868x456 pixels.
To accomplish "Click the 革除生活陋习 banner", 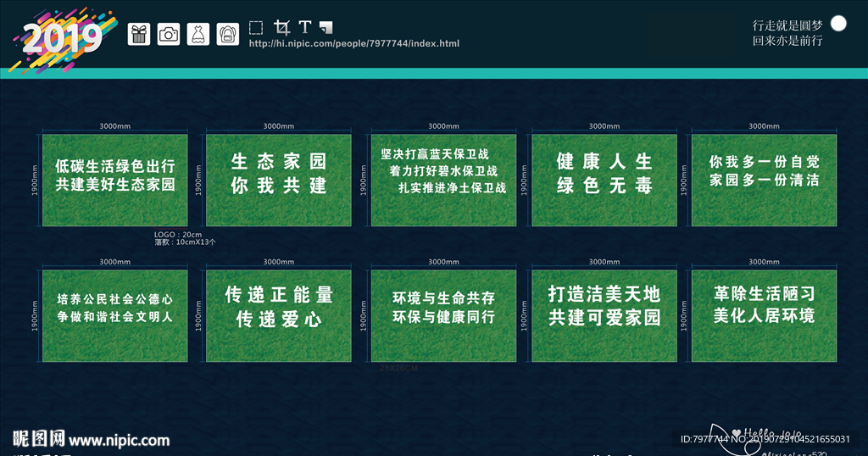I will point(764,315).
